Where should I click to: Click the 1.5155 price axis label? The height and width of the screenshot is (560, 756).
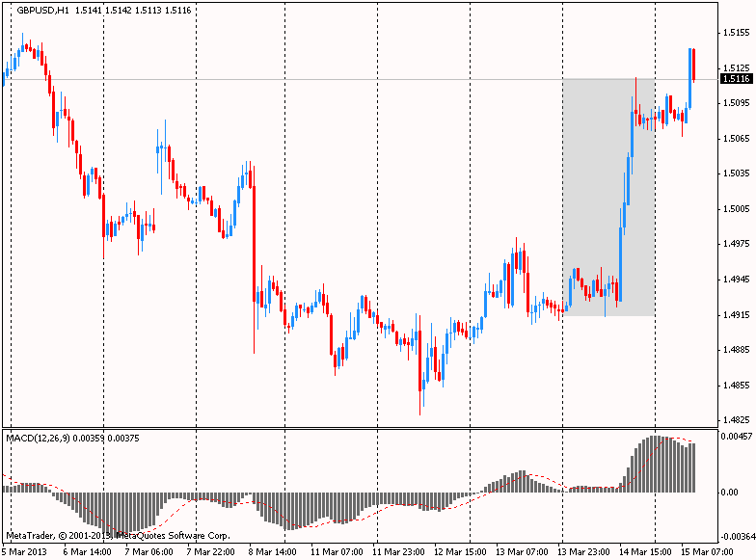737,33
